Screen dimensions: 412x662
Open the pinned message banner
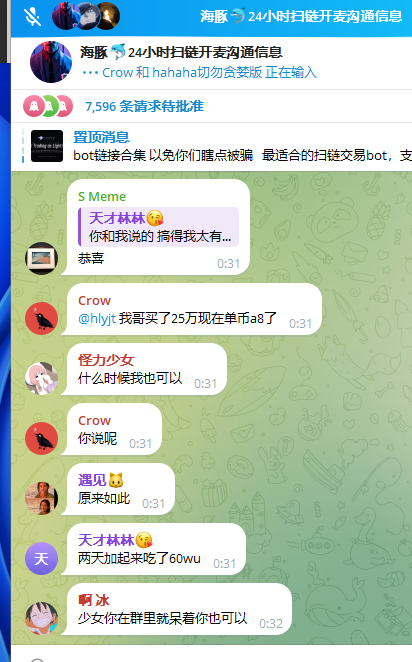[x=211, y=147]
